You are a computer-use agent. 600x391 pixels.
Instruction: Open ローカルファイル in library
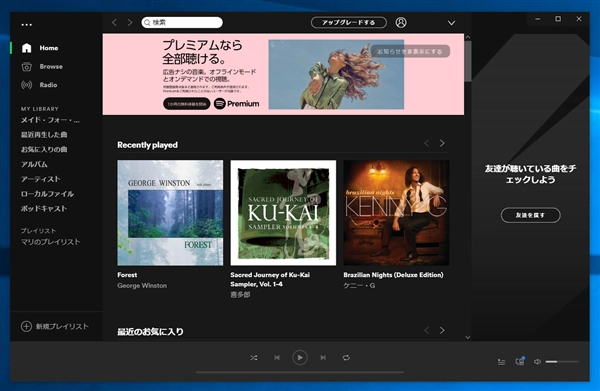[x=47, y=194]
